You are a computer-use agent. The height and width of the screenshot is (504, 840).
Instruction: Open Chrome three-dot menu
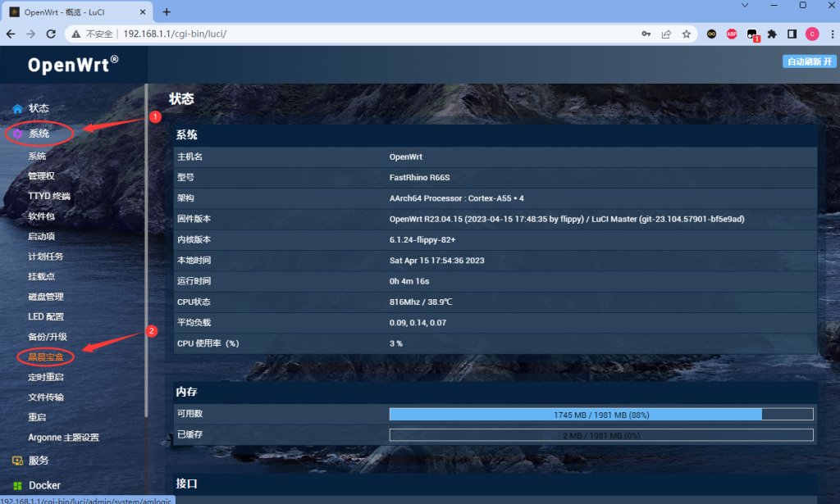[833, 34]
